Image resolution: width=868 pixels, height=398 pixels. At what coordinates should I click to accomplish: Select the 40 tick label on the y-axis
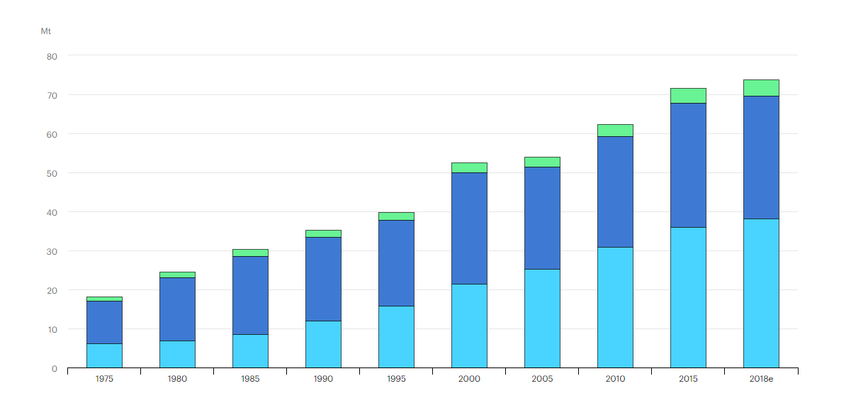point(52,212)
